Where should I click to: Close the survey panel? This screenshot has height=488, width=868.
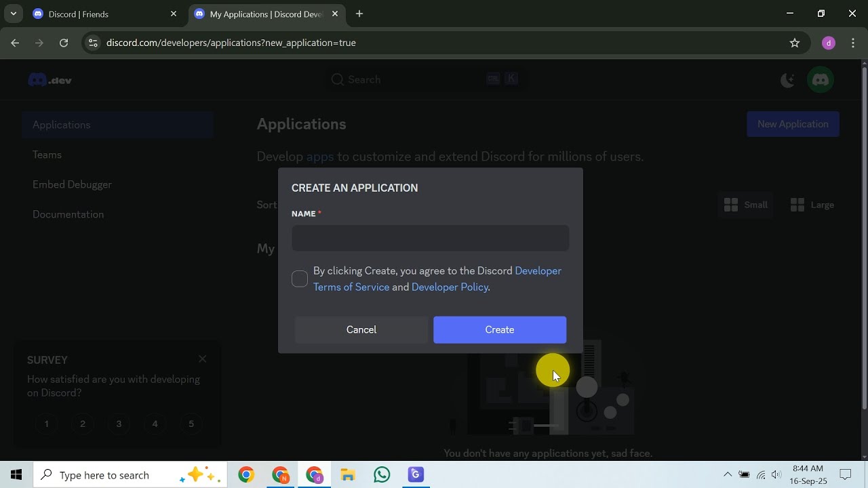202,359
